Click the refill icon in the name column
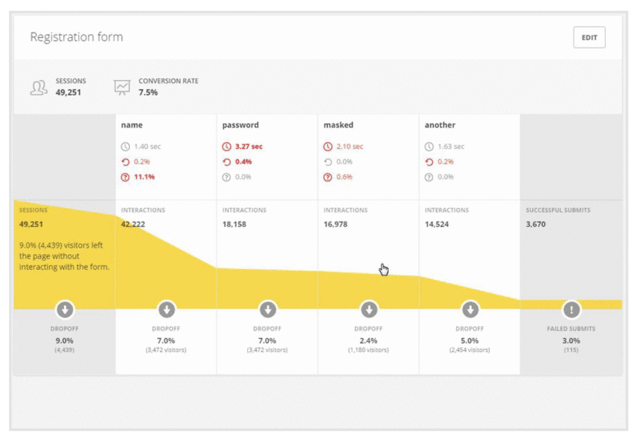The width and height of the screenshot is (640, 440). [x=125, y=162]
